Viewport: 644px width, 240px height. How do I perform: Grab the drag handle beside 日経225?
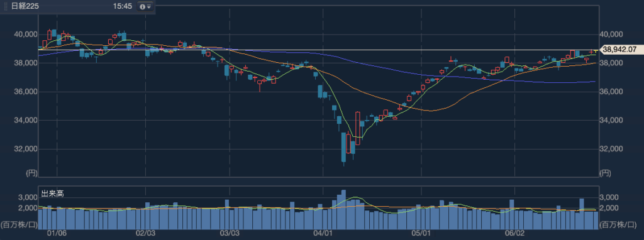tap(5, 6)
